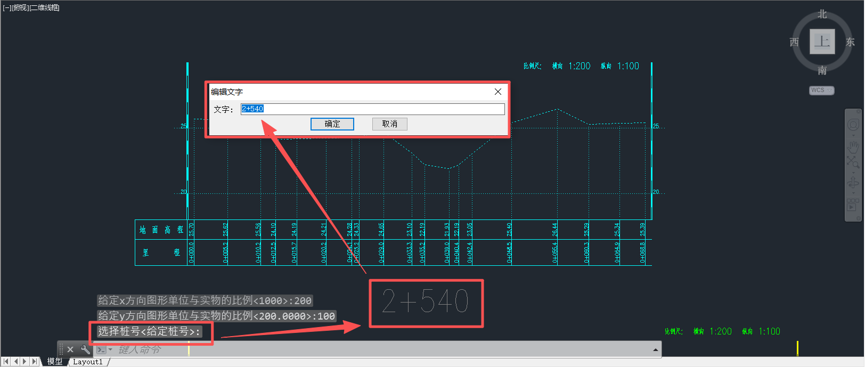865x367 pixels.
Task: Activate the Orbit tool in the navigation bar
Action: (853, 182)
